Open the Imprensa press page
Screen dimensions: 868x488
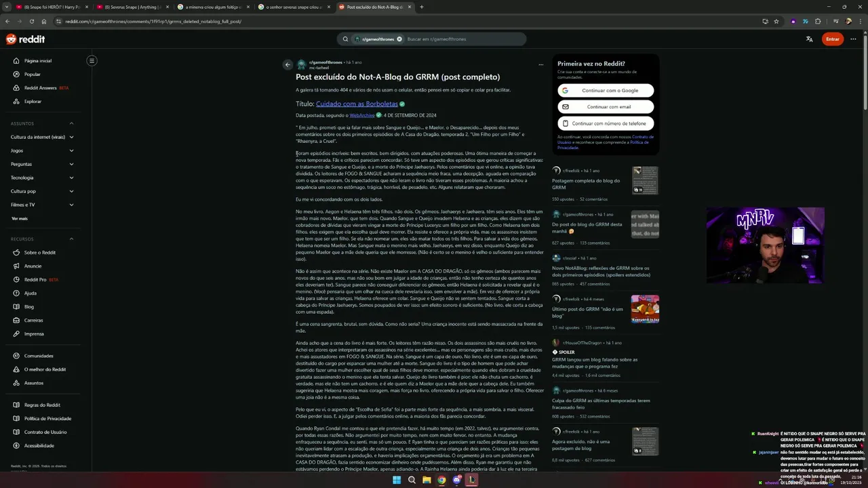33,334
